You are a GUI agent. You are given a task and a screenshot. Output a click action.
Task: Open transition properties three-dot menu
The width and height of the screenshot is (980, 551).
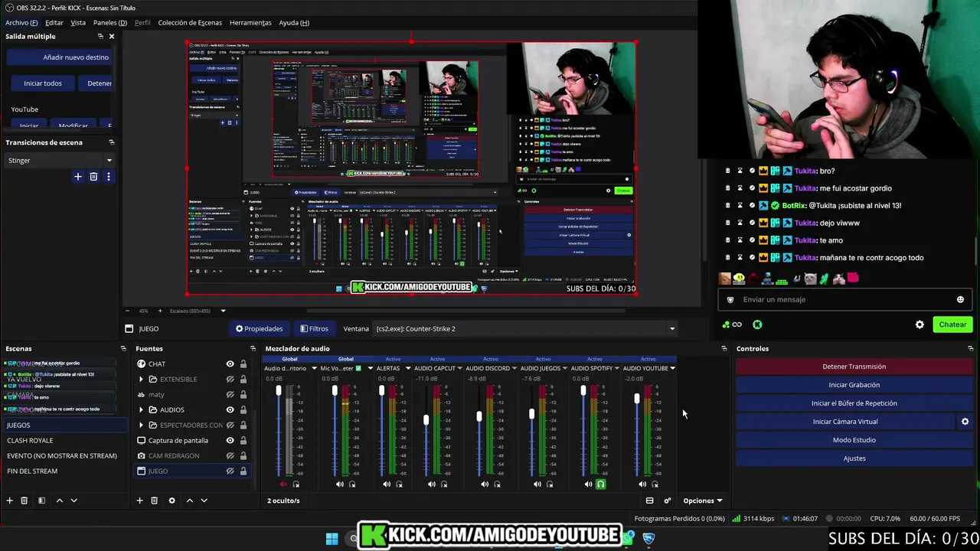109,177
